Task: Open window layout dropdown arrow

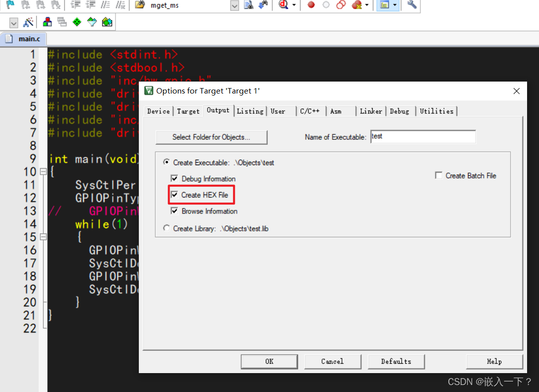Action: pyautogui.click(x=395, y=5)
